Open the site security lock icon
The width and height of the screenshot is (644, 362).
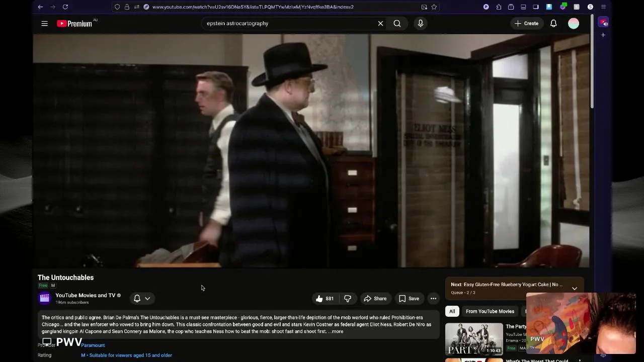click(x=127, y=7)
